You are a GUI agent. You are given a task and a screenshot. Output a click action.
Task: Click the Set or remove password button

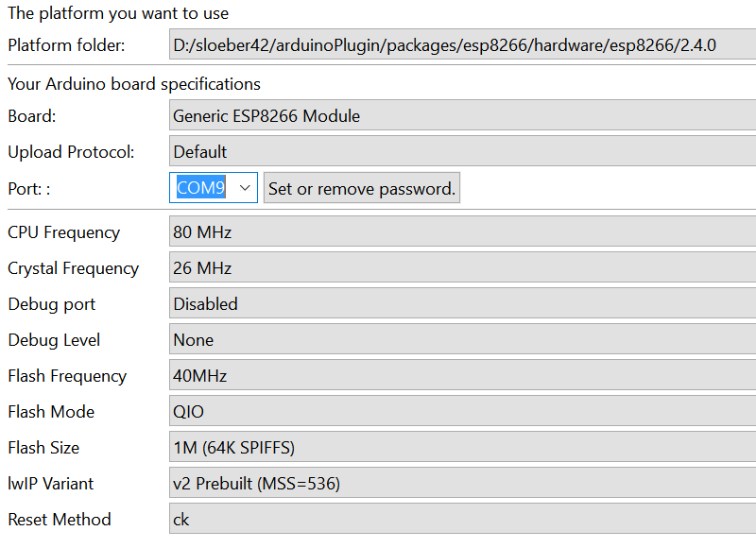pyautogui.click(x=361, y=188)
